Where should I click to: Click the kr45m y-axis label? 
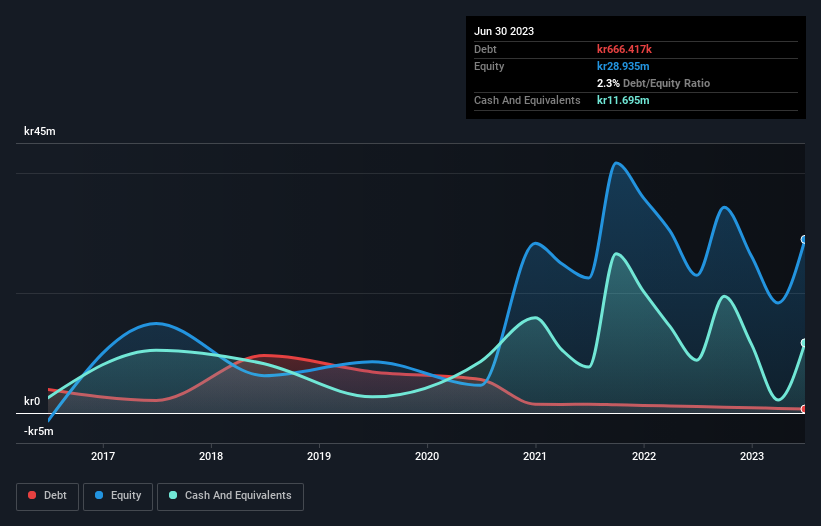coord(40,131)
